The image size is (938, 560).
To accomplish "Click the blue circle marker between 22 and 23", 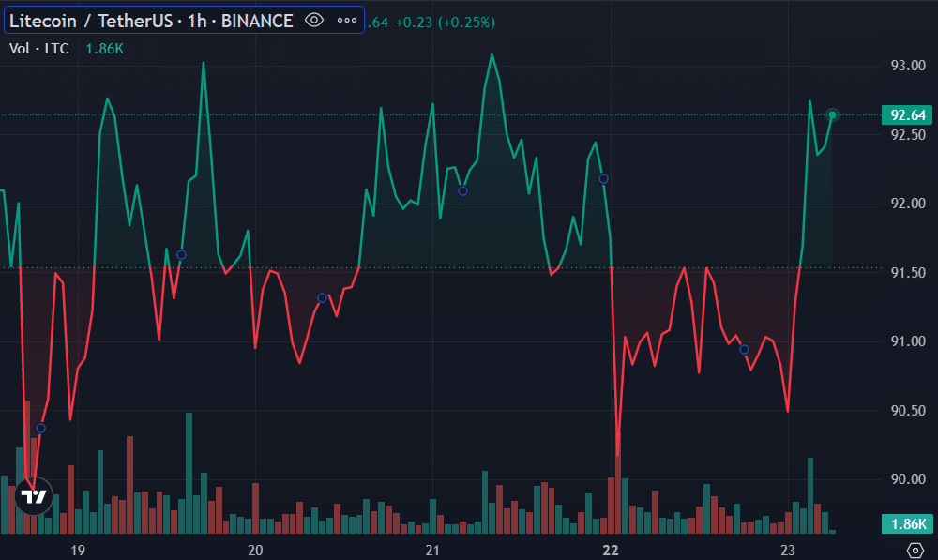I will click(x=744, y=349).
